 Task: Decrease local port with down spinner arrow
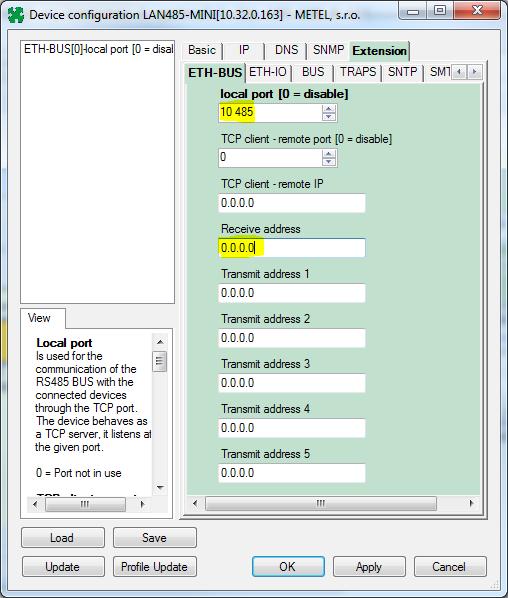click(x=329, y=117)
